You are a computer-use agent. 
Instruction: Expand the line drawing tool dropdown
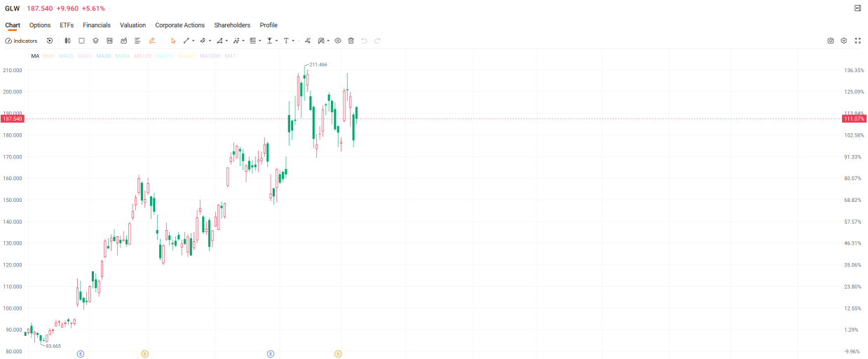click(x=194, y=41)
